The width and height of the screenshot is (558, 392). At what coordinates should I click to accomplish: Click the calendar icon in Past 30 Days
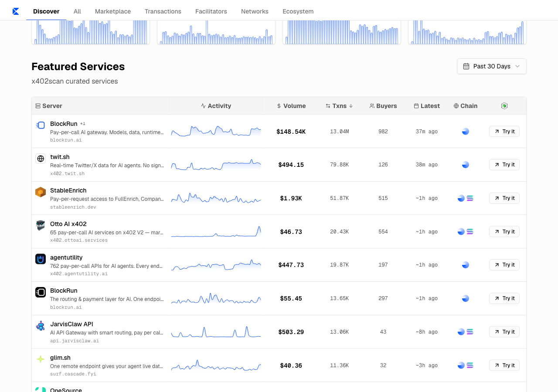pyautogui.click(x=466, y=66)
